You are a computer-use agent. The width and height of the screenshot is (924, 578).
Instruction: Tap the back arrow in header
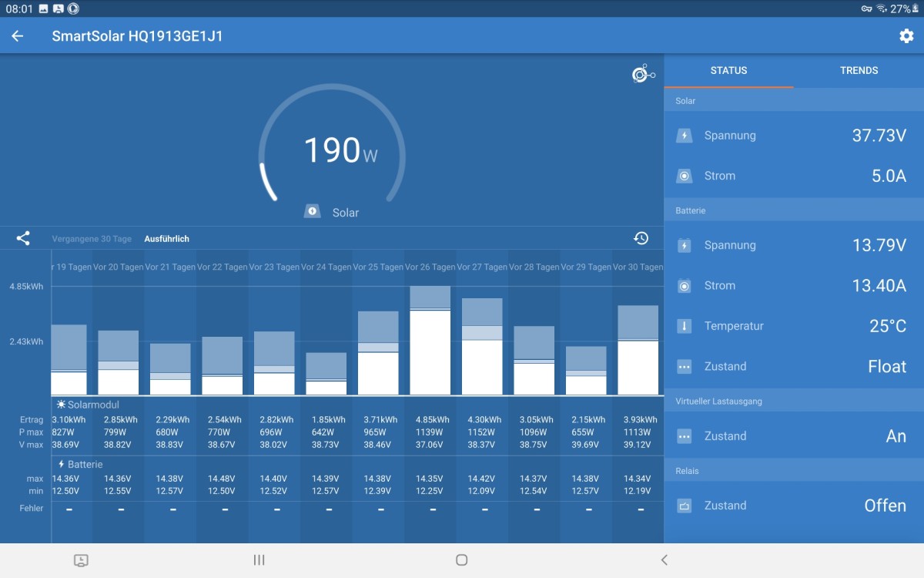point(18,36)
